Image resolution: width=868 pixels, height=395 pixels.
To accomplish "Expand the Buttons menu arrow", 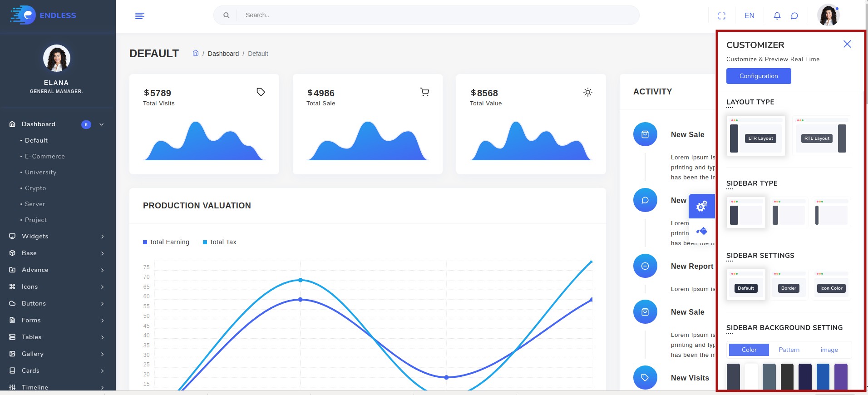I will coord(102,304).
